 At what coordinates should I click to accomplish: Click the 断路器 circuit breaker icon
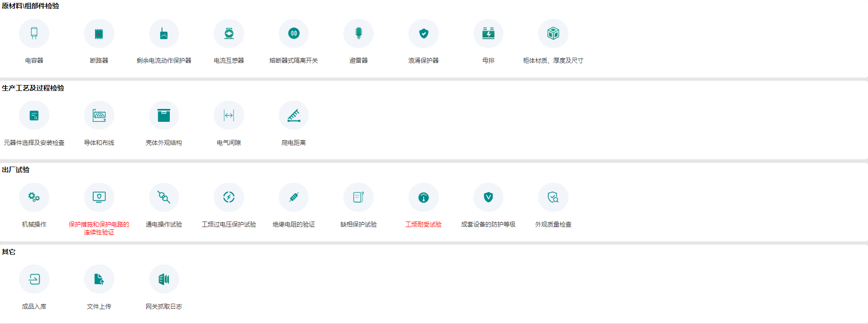pyautogui.click(x=99, y=34)
